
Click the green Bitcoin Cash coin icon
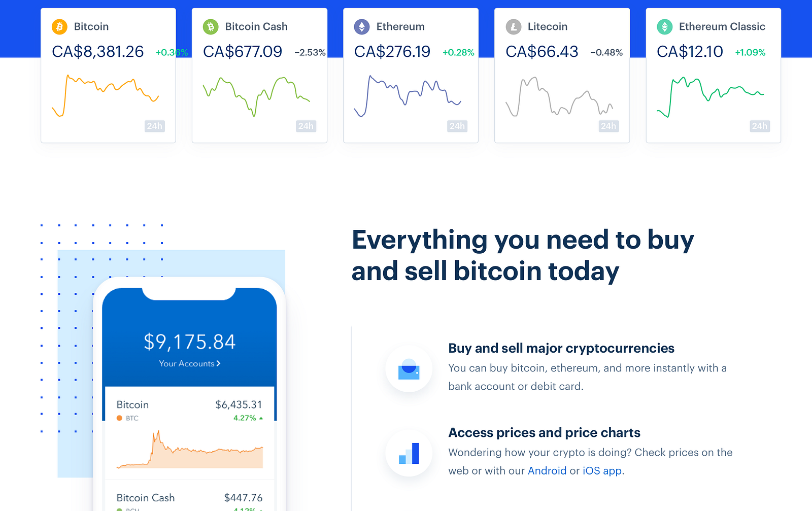(x=211, y=26)
